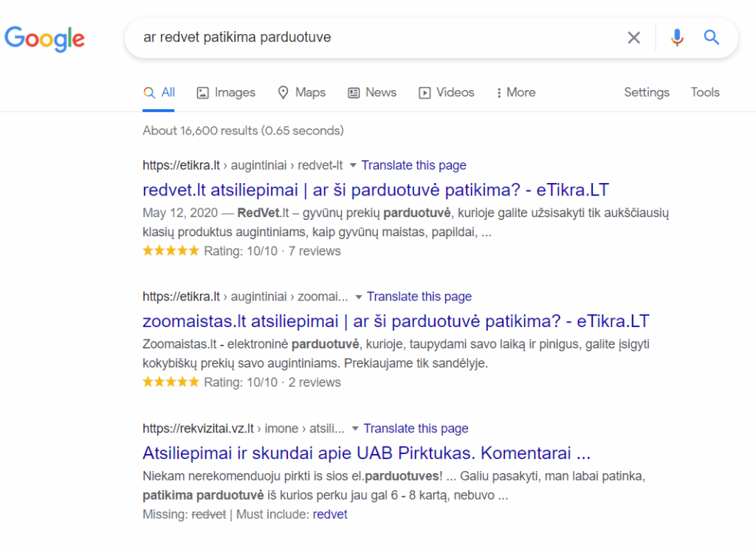
Task: Open the Images results tab
Action: click(x=226, y=92)
